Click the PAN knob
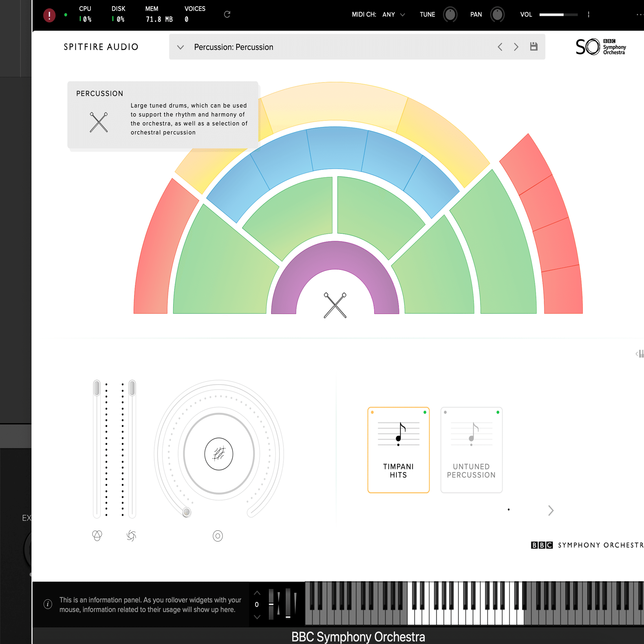The height and width of the screenshot is (644, 644). click(x=497, y=15)
